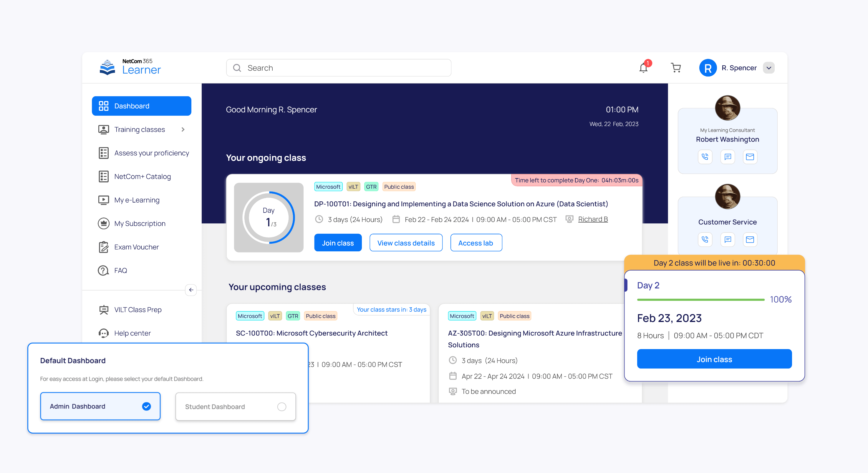Call Robert Washington phone icon

705,157
